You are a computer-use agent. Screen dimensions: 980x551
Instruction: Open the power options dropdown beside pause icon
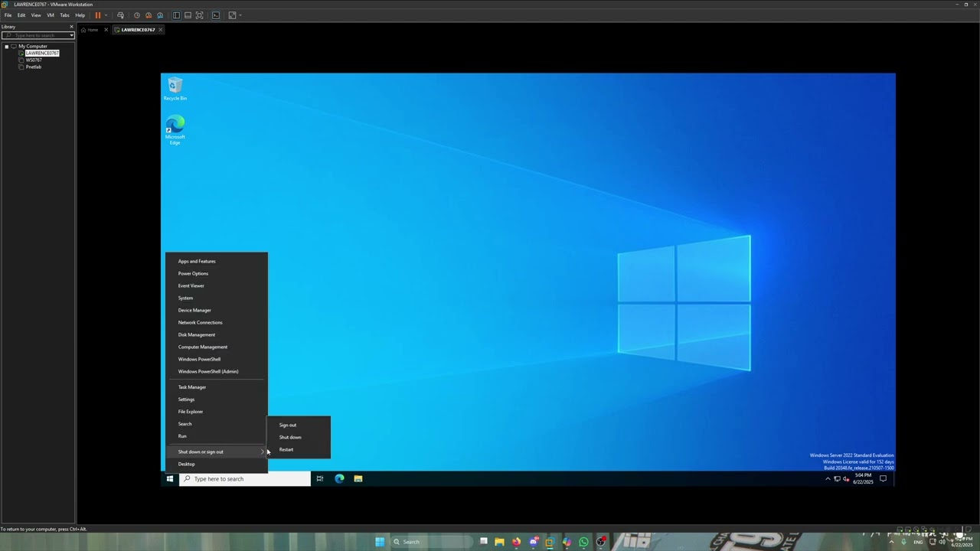click(x=106, y=15)
